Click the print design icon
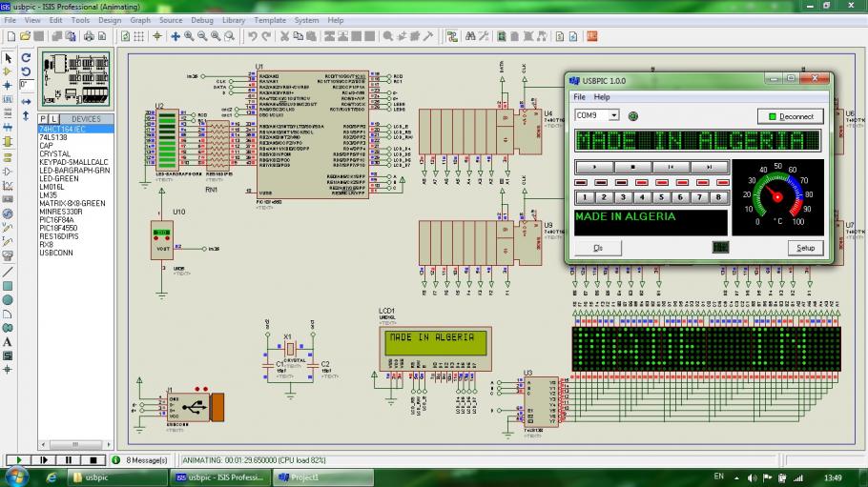Image resolution: width=868 pixels, height=487 pixels. click(87, 36)
